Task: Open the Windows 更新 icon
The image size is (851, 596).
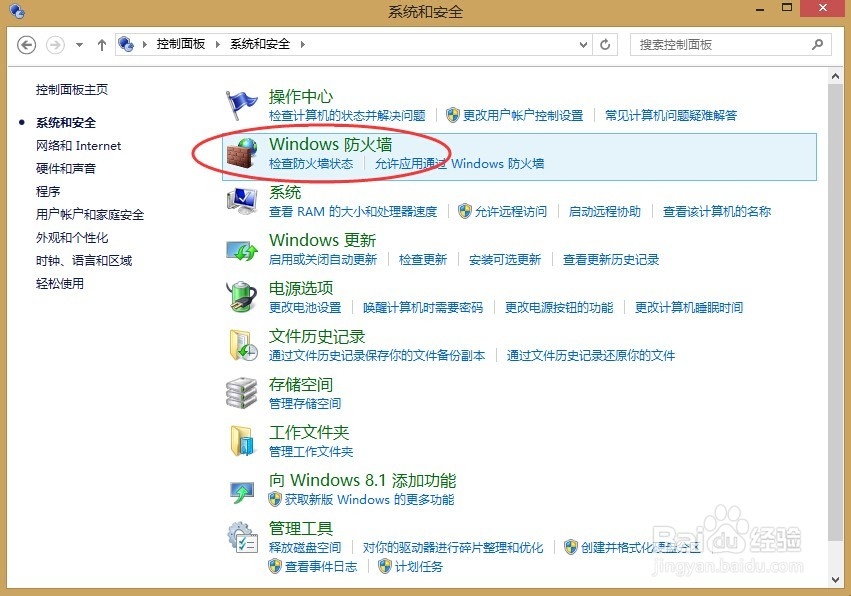Action: coord(242,250)
